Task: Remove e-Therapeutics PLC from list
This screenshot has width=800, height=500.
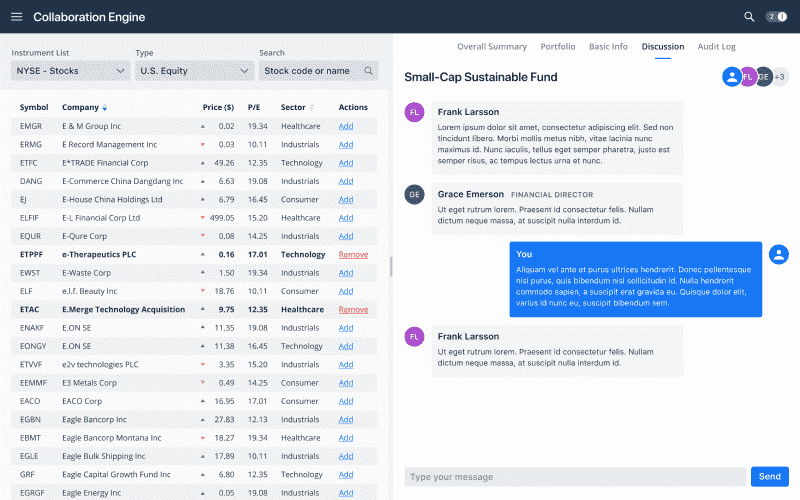Action: point(353,254)
